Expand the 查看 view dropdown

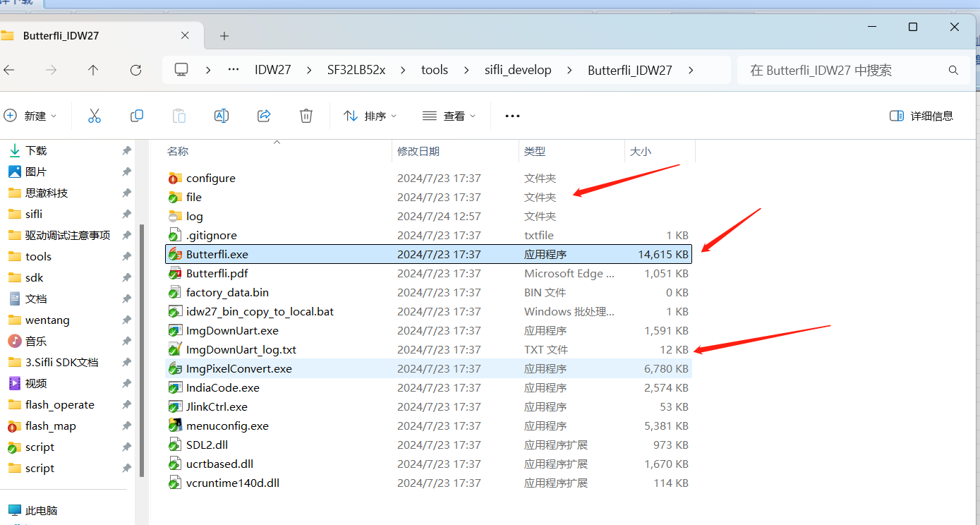[x=449, y=116]
